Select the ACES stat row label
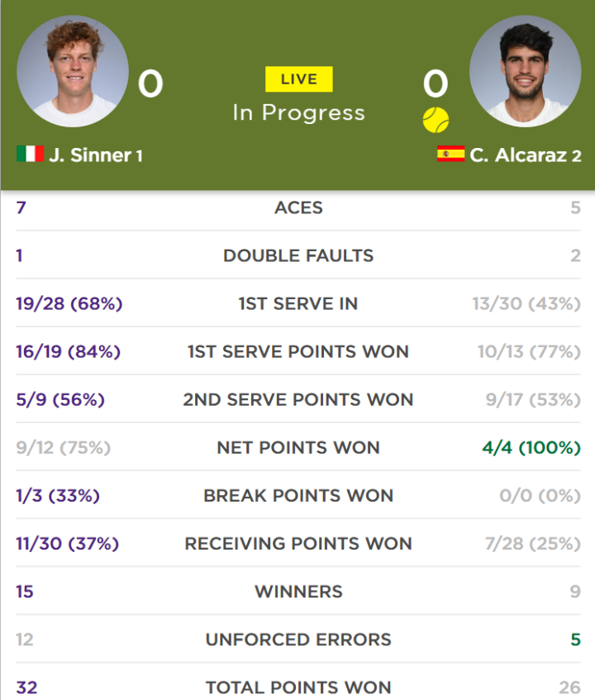Image resolution: width=595 pixels, height=700 pixels. tap(298, 207)
